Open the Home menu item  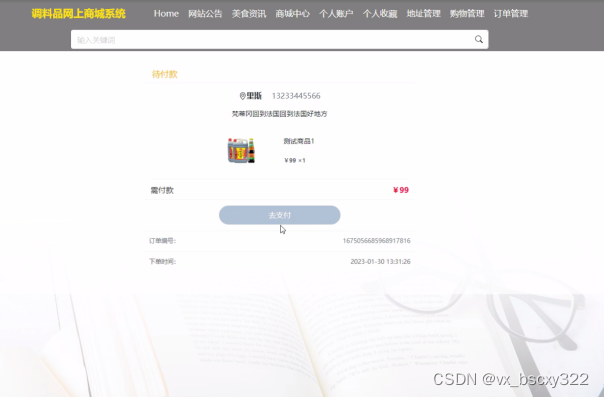pyautogui.click(x=166, y=13)
